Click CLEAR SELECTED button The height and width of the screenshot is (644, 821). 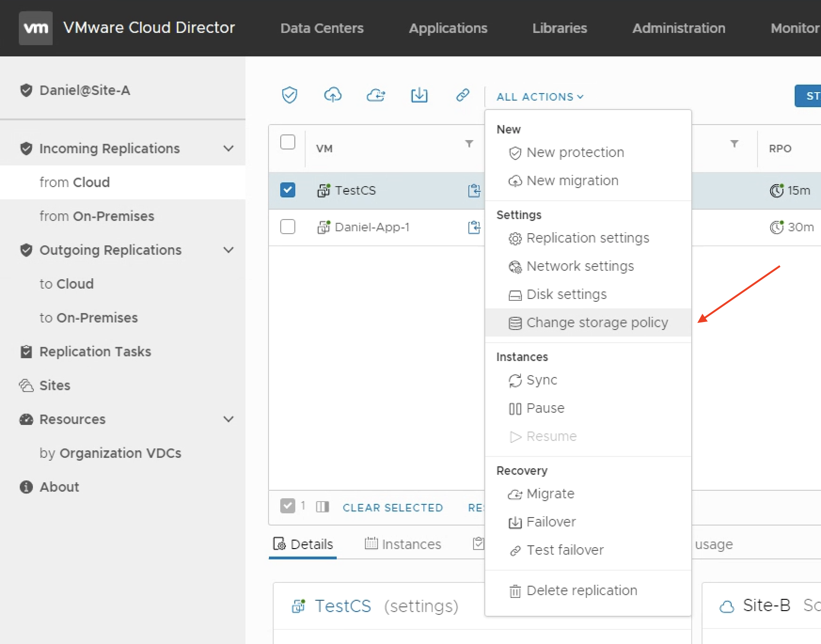pos(393,508)
